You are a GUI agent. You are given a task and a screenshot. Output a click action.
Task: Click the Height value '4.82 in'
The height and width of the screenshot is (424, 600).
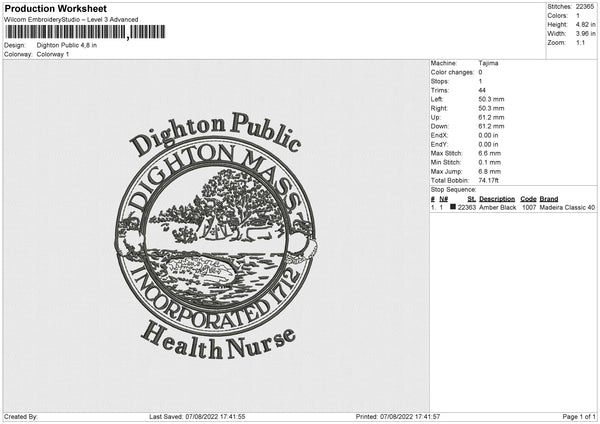tap(585, 24)
